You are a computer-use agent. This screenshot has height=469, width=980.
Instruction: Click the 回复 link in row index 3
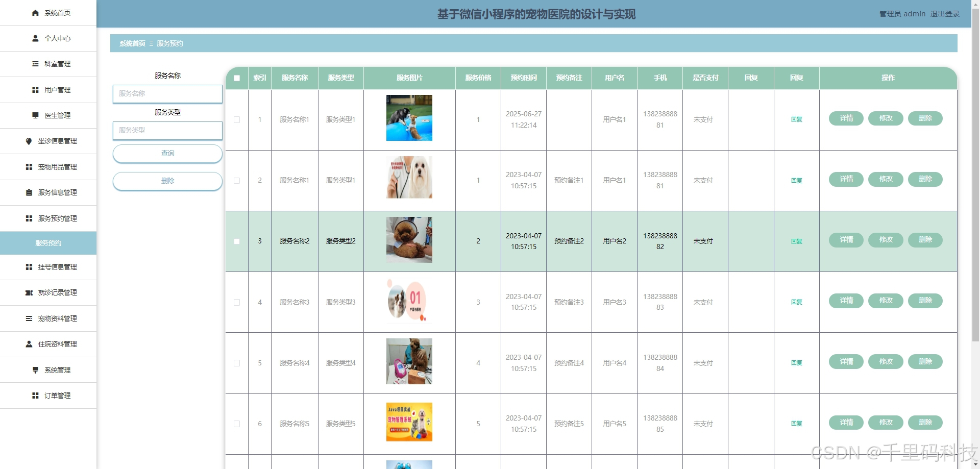tap(797, 241)
